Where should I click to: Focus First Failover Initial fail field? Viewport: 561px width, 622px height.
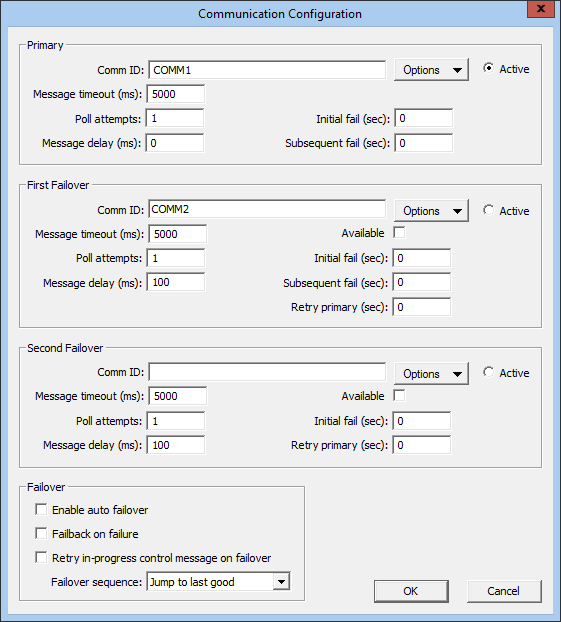pos(421,258)
